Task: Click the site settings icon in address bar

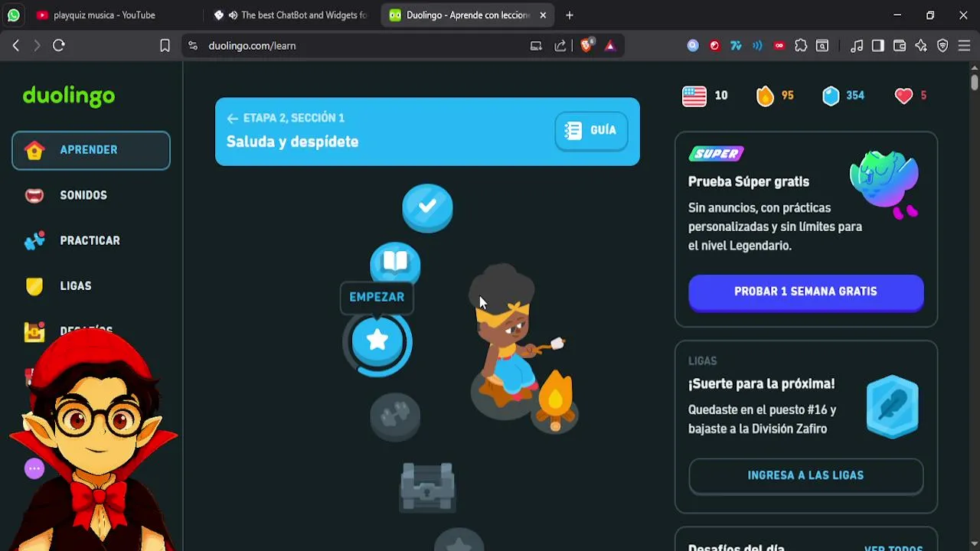Action: [193, 46]
